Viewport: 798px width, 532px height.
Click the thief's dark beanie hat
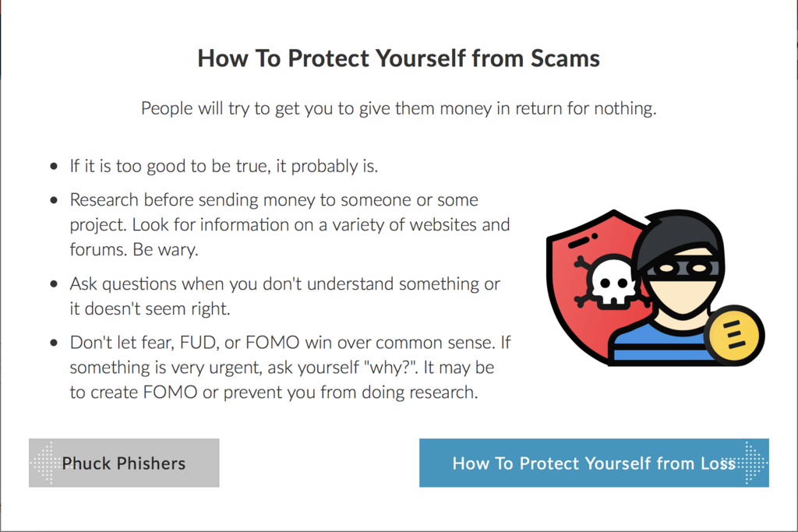point(680,238)
